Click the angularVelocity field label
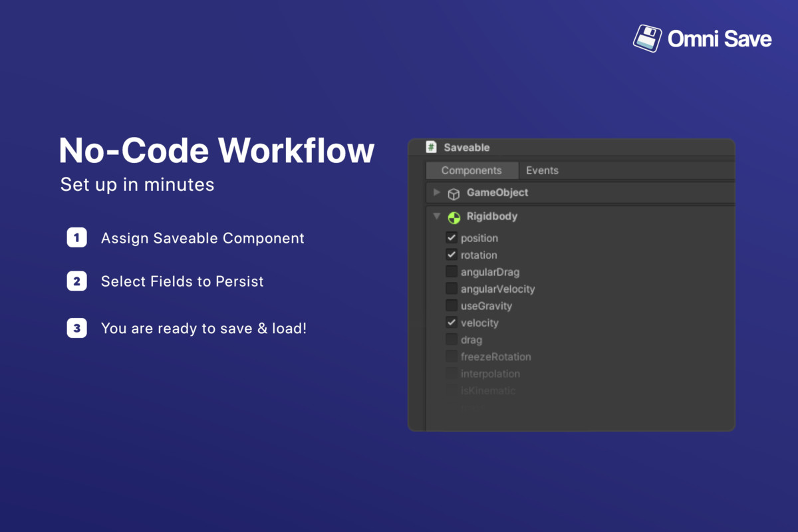This screenshot has height=532, width=798. 498,289
